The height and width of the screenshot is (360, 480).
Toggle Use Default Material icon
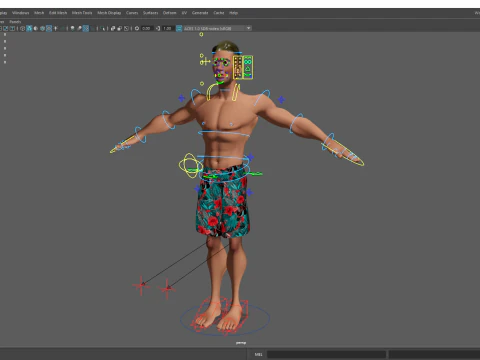point(36,28)
